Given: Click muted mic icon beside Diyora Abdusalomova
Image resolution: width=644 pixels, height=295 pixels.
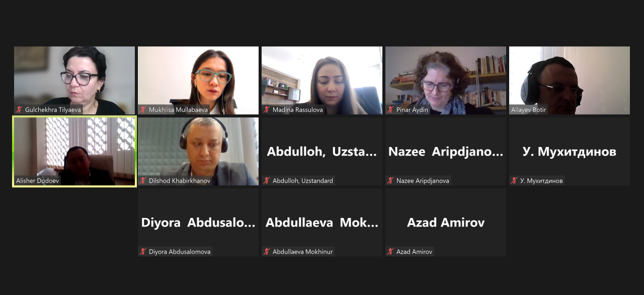Looking at the screenshot, I should 143,252.
